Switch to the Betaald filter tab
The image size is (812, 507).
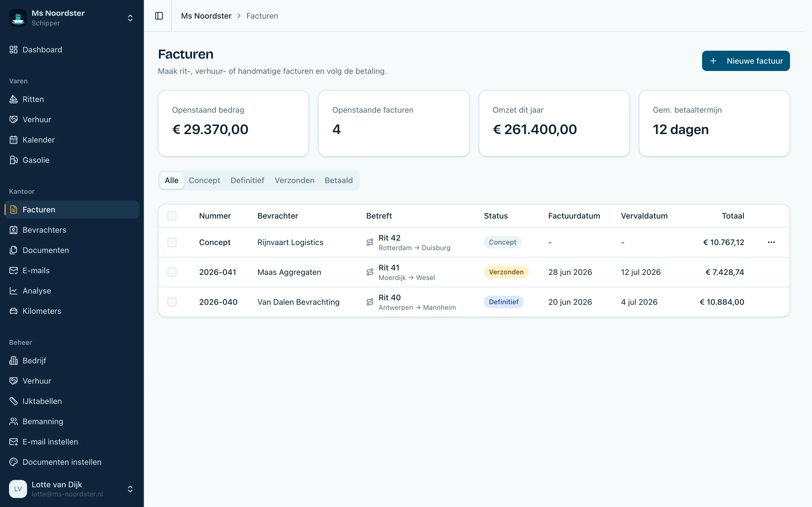click(x=339, y=180)
